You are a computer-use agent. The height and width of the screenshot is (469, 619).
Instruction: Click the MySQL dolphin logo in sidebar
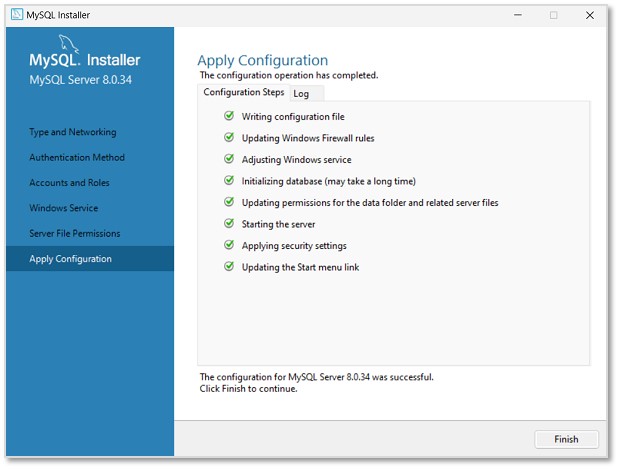click(x=70, y=44)
